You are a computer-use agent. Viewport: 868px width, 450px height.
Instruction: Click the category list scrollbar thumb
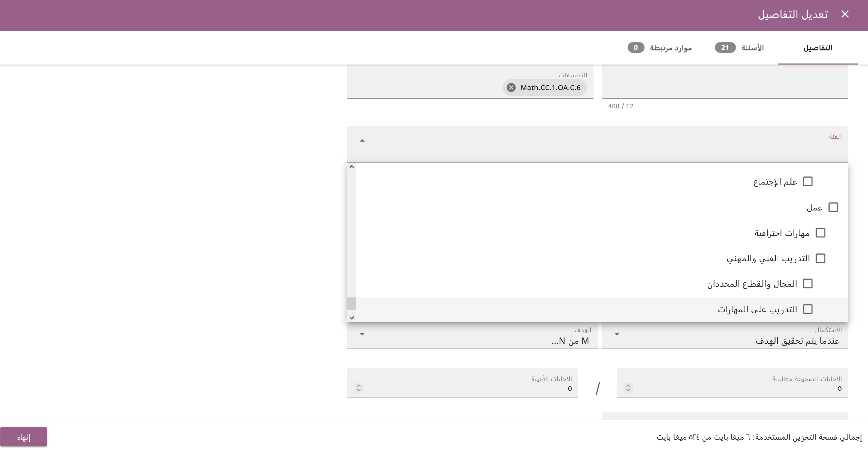pos(352,304)
